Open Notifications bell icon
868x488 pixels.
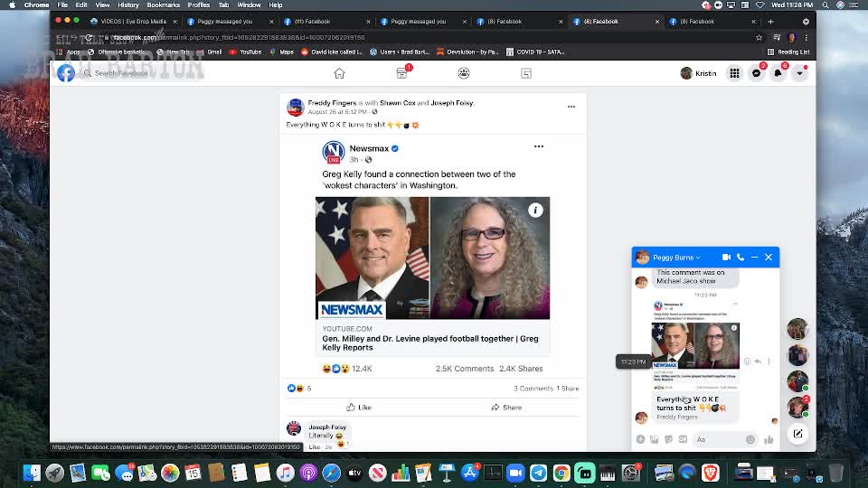(x=778, y=73)
